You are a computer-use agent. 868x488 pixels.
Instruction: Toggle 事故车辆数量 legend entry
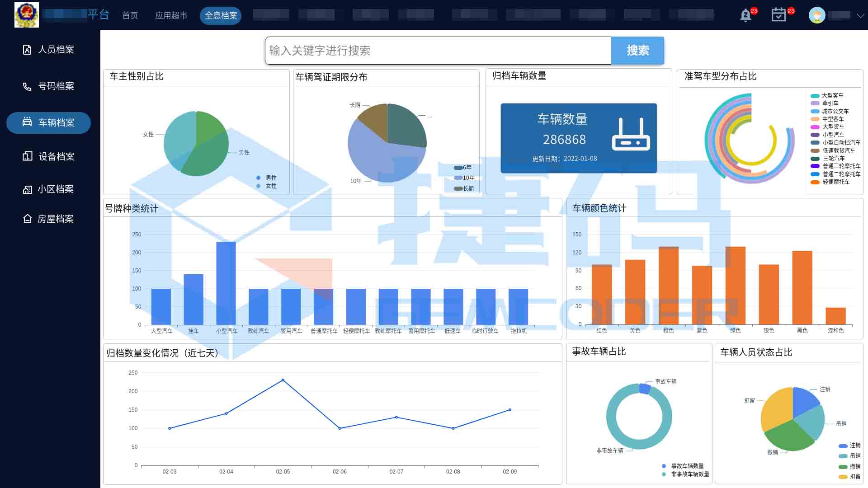point(683,466)
